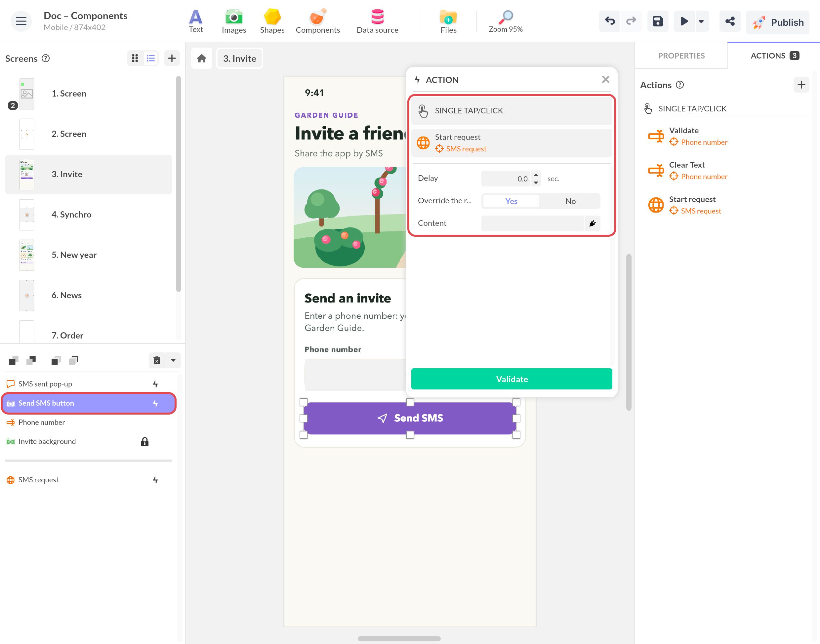Open the Clear Text Phone number action

pyautogui.click(x=724, y=171)
